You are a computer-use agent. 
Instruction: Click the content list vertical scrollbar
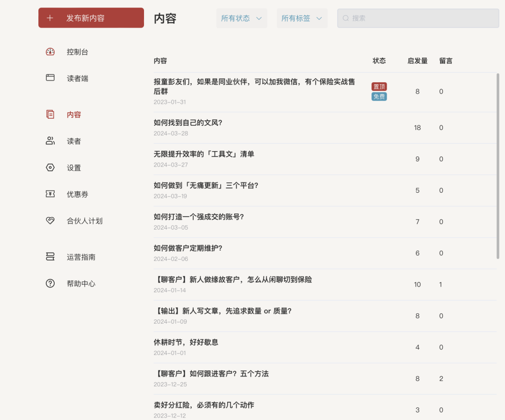498,166
